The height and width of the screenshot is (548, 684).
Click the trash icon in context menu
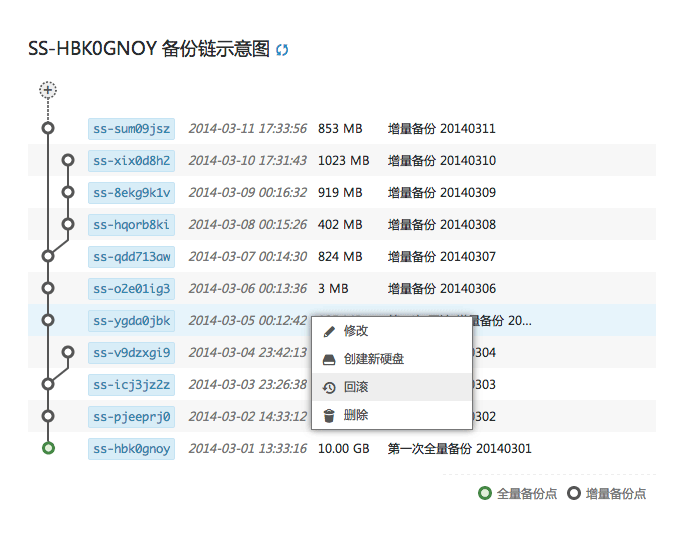click(329, 415)
